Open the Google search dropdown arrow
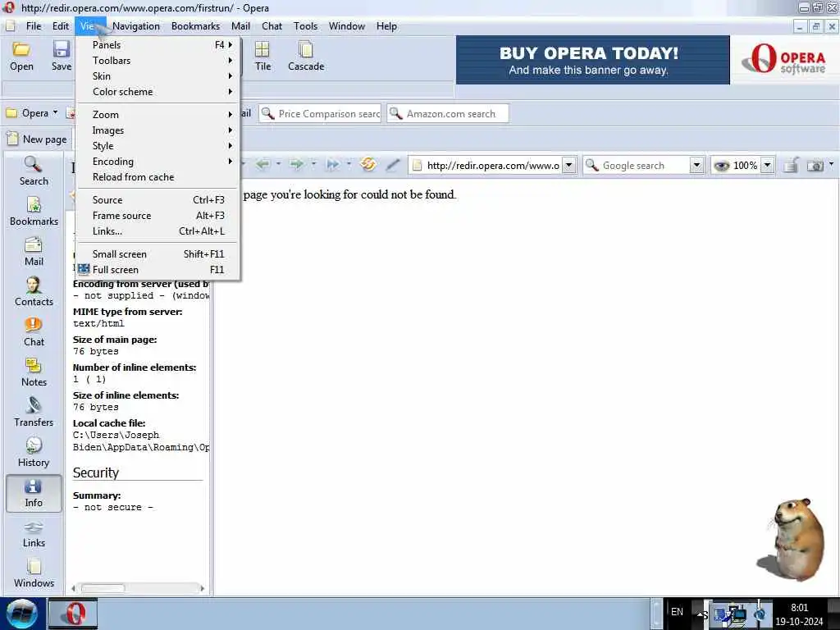 click(x=696, y=166)
